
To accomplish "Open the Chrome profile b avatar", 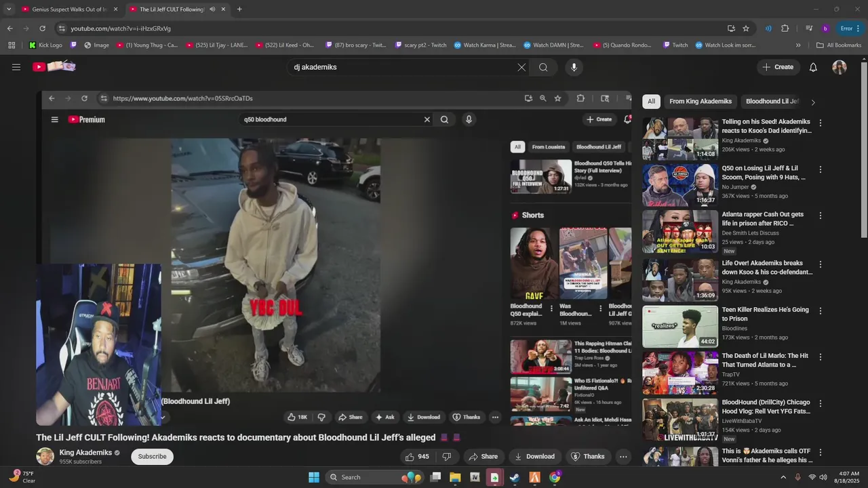I will pos(825,28).
